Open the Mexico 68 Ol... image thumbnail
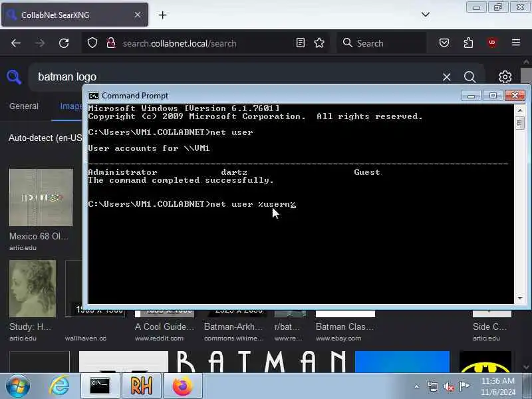 (41, 198)
